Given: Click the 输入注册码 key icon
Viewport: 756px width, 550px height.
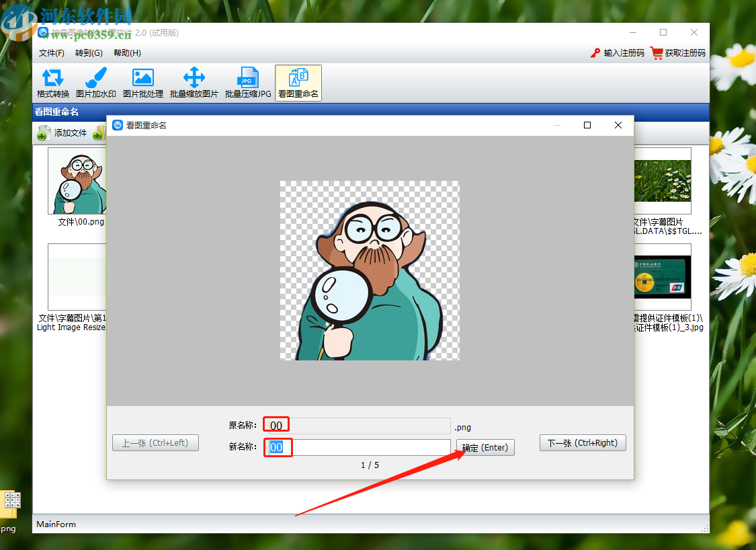Looking at the screenshot, I should tap(595, 53).
